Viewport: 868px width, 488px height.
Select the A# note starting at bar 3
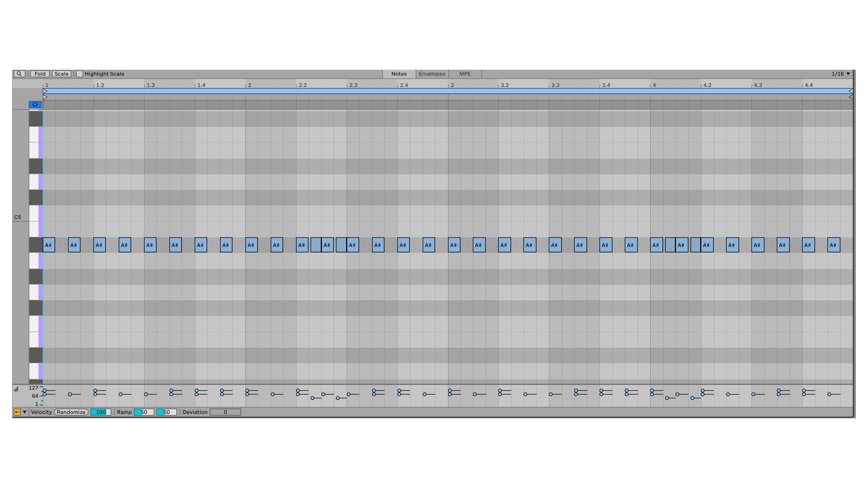(x=454, y=245)
